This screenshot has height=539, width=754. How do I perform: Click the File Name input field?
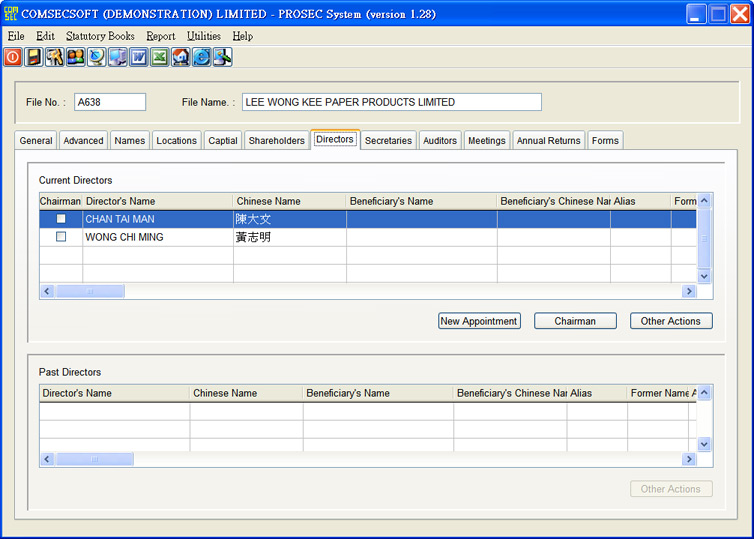click(391, 102)
